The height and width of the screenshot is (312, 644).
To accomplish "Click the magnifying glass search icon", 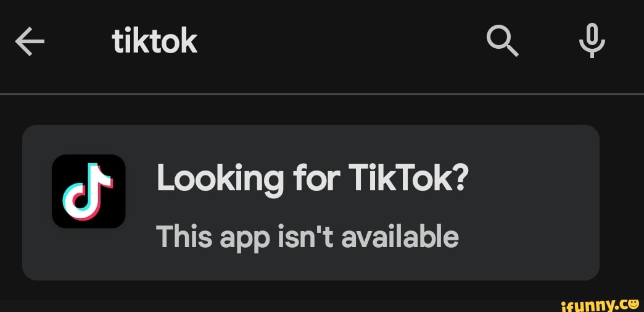I will click(502, 41).
